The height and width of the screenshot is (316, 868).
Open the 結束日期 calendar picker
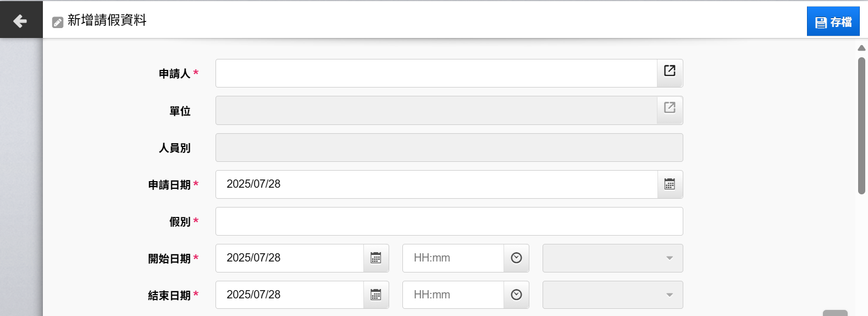click(x=376, y=295)
